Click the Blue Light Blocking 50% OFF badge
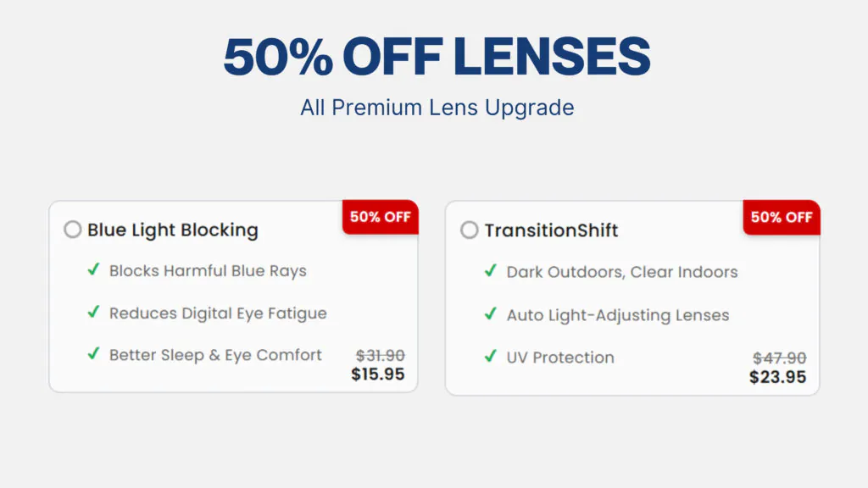The width and height of the screenshot is (868, 488). click(x=380, y=217)
